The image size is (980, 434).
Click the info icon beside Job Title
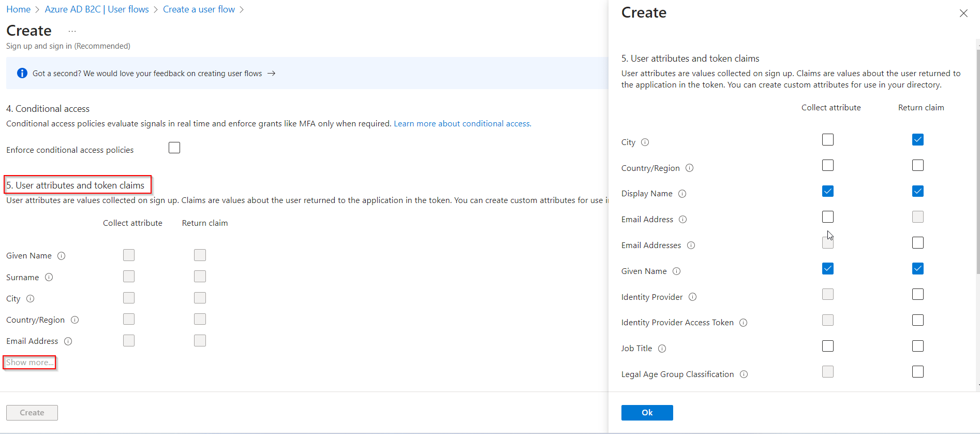coord(662,349)
